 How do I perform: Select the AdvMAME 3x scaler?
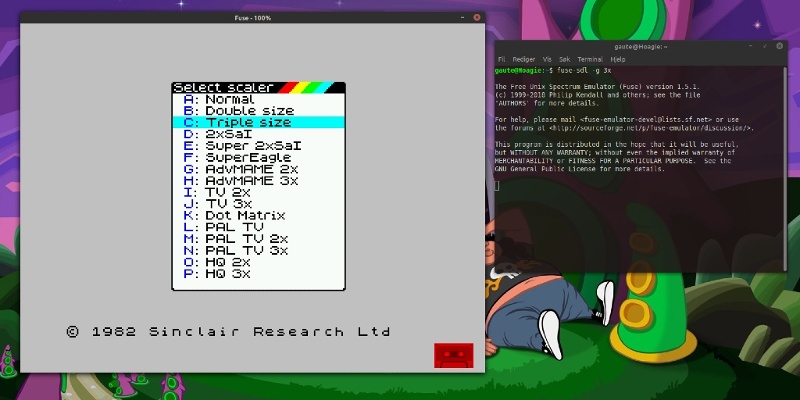[259, 181]
